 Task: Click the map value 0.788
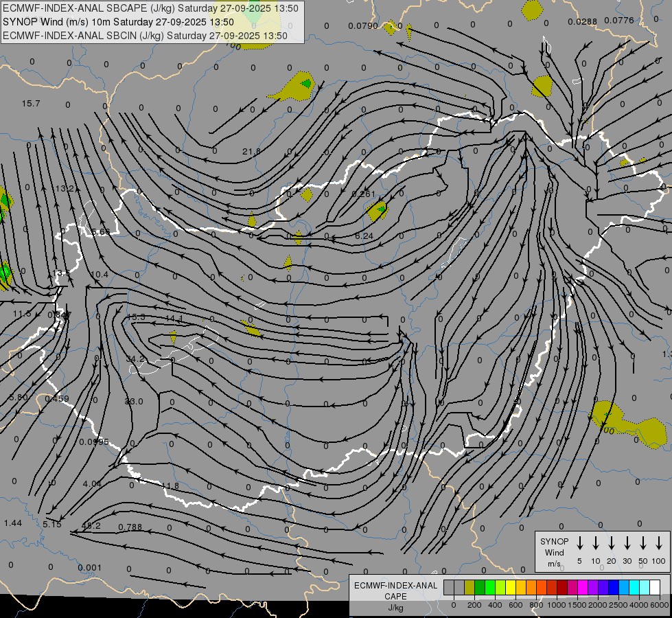coord(130,527)
